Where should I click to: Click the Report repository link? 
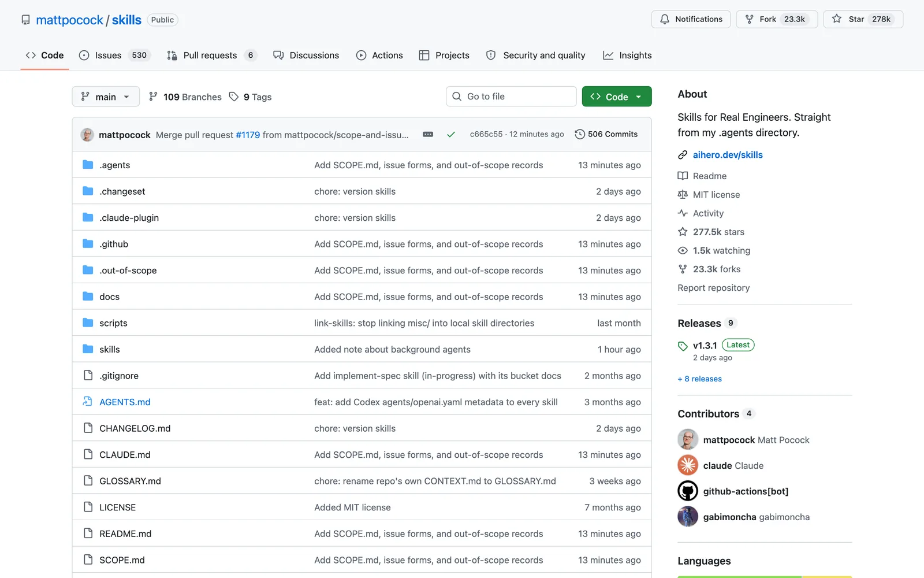click(x=714, y=288)
